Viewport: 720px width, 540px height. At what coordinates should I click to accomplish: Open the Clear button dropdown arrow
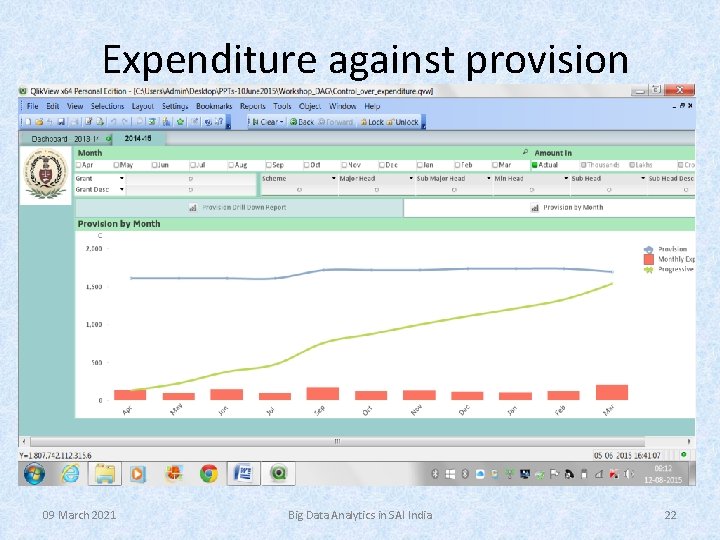coord(281,122)
